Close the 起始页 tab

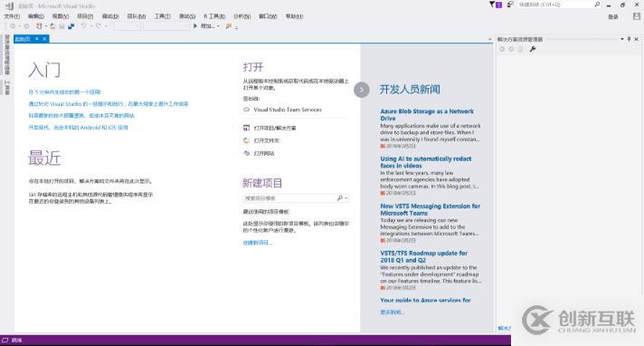pos(44,39)
